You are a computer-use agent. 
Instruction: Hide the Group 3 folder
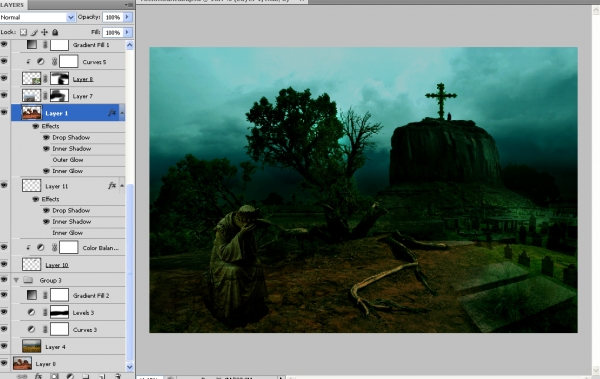pyautogui.click(x=4, y=279)
